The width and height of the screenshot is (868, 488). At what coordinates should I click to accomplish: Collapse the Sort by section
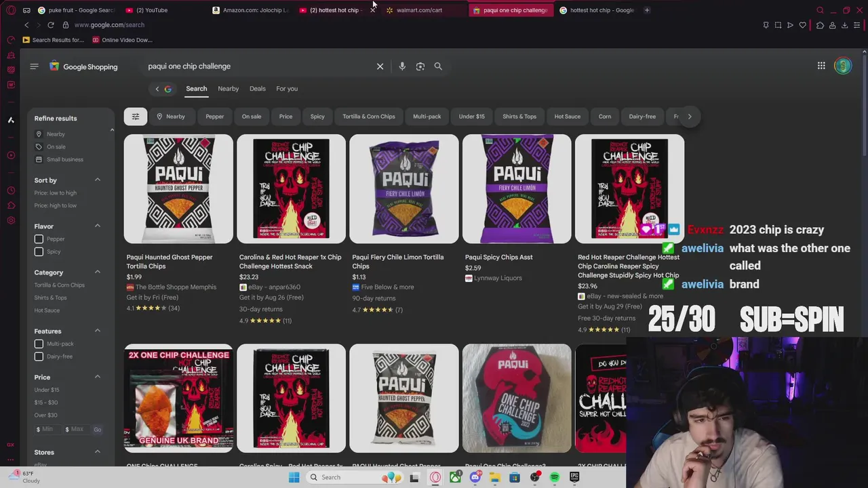[97, 180]
